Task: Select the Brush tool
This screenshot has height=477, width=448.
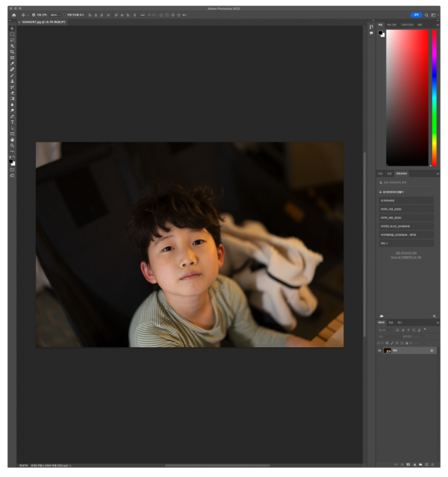Action: (12, 75)
